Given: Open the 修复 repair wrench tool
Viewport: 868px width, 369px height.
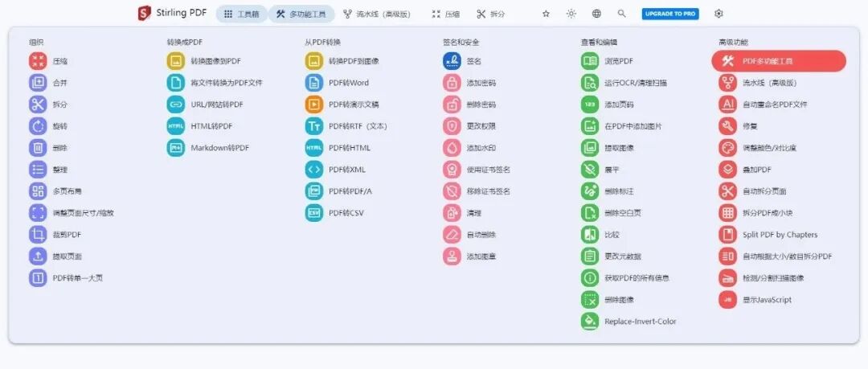Looking at the screenshot, I should coord(738,126).
